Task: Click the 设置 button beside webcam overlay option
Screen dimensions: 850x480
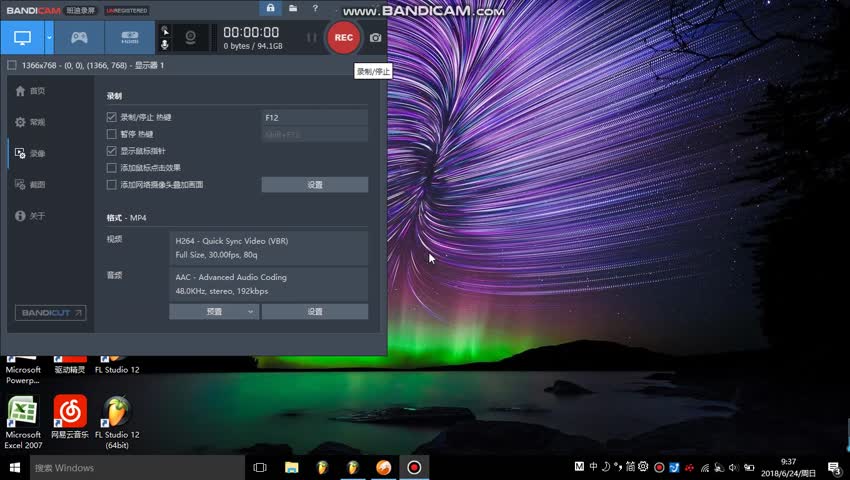Action: point(314,184)
